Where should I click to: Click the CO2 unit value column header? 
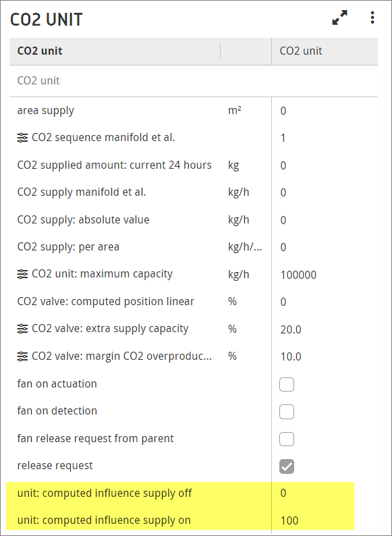coord(301,51)
